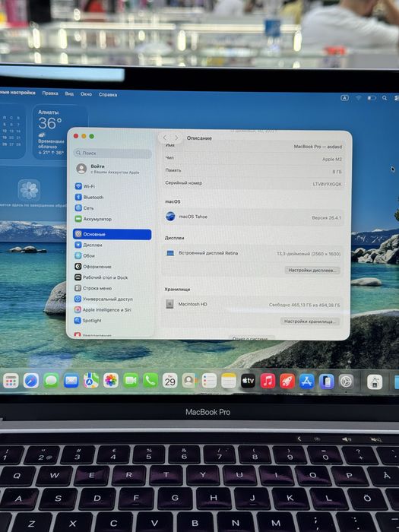Open the red rocket app in Dock
The height and width of the screenshot is (532, 399).
(287, 381)
